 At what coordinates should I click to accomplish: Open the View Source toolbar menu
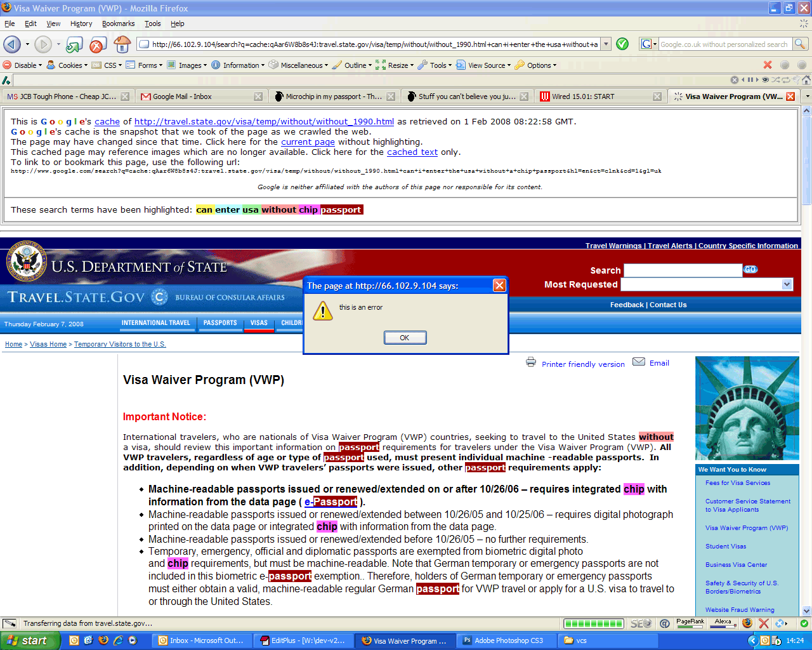(483, 65)
